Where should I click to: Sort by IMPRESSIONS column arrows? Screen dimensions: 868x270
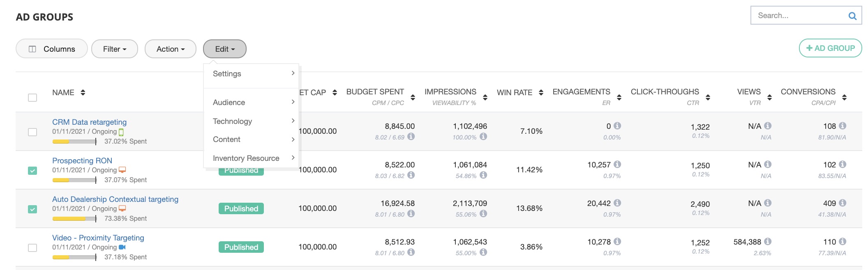[485, 97]
